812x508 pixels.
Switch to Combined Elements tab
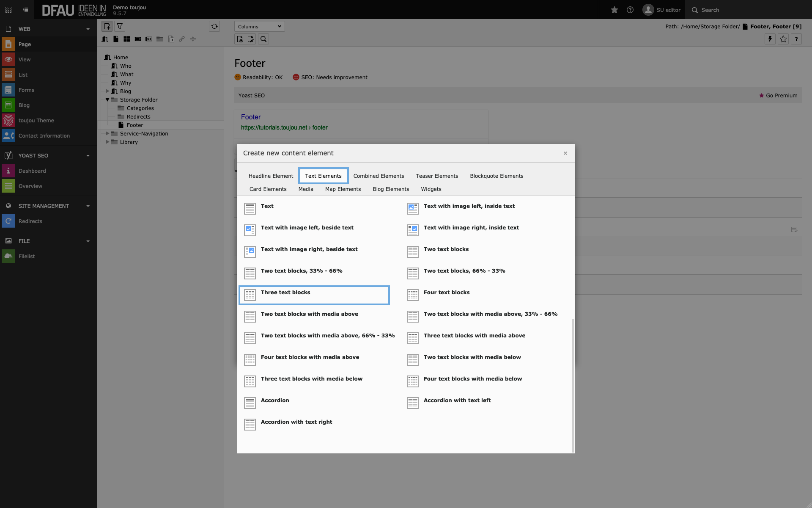pos(379,176)
